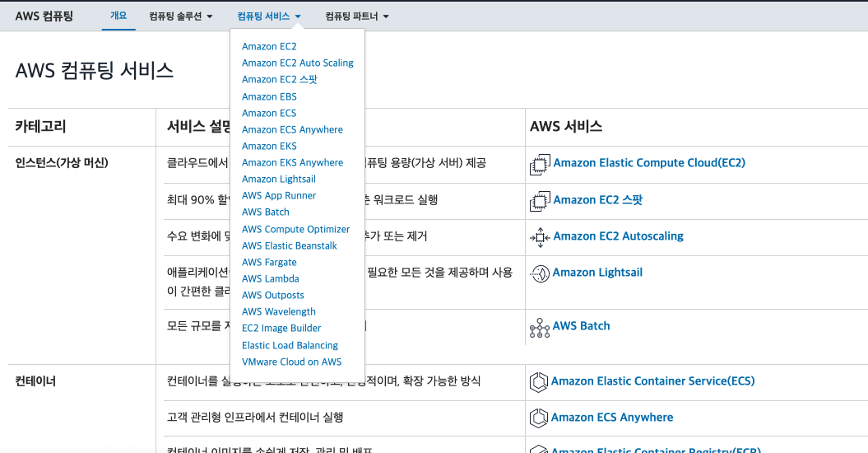
Task: Open Amazon ECS Anywhere link in the table
Action: click(x=612, y=418)
